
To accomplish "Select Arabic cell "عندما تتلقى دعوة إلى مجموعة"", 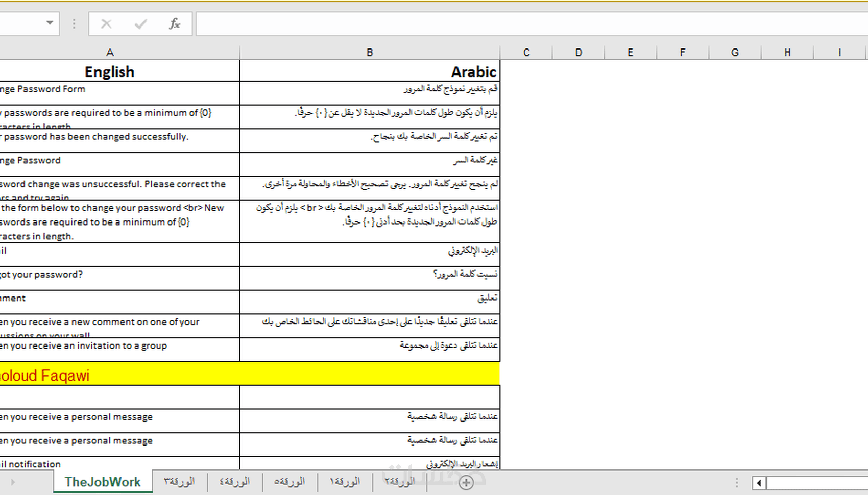I will pyautogui.click(x=370, y=350).
